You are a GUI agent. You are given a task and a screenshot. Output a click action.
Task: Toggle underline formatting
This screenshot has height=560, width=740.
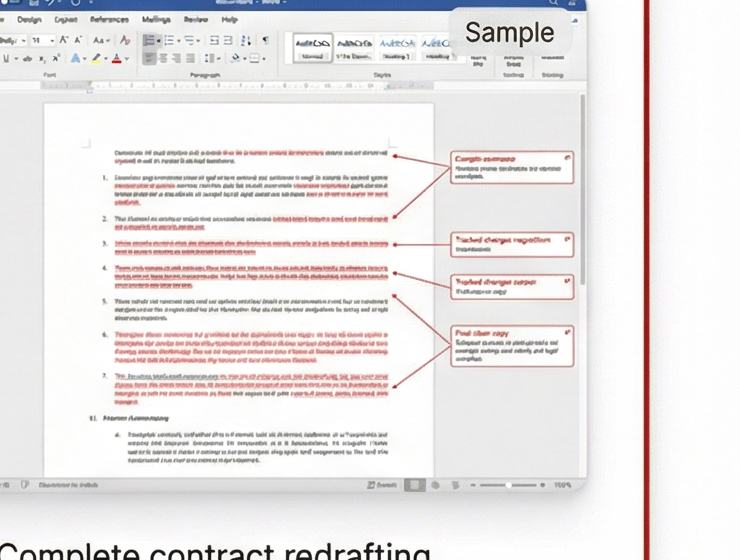(x=6, y=59)
